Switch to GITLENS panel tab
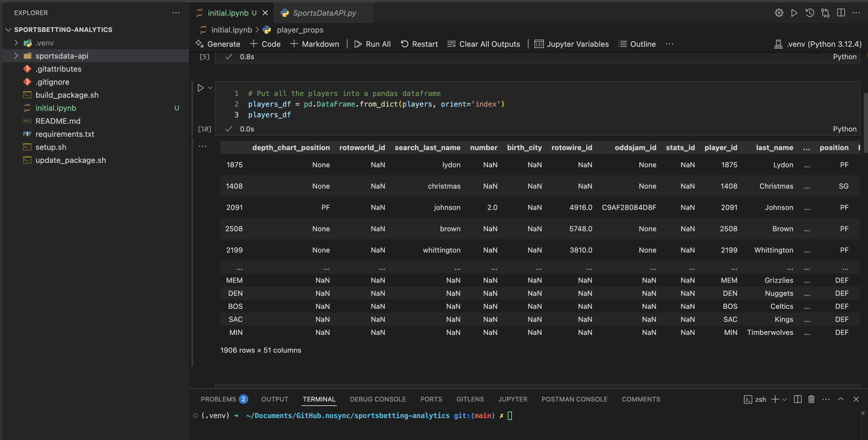 [x=470, y=399]
